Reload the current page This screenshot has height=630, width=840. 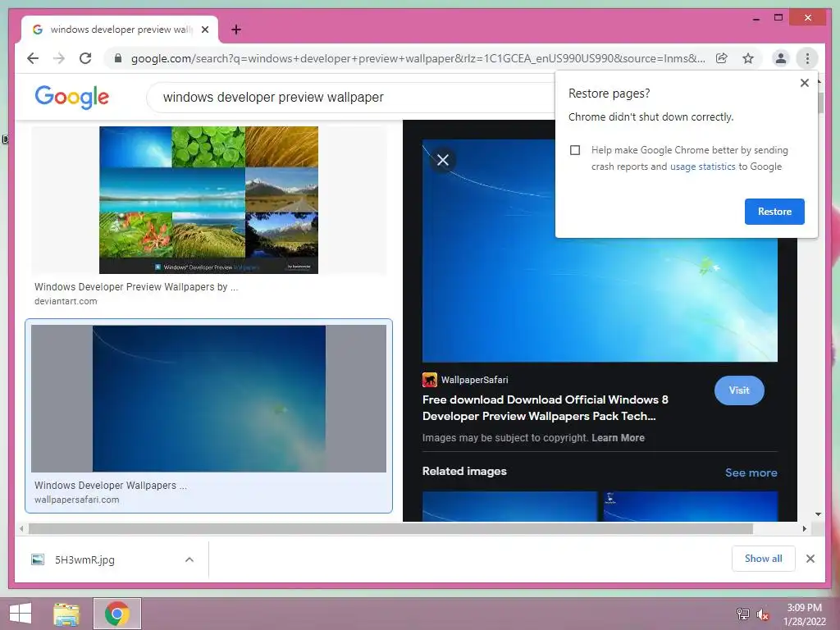point(85,58)
